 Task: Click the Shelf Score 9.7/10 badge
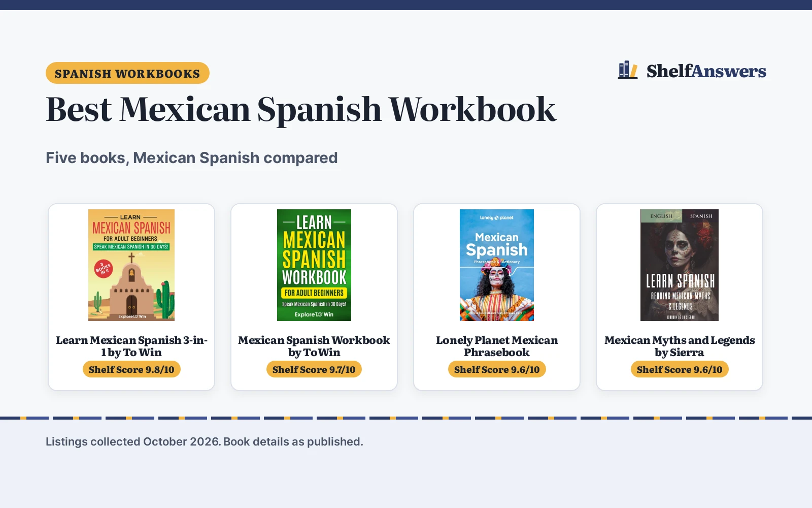click(x=314, y=369)
